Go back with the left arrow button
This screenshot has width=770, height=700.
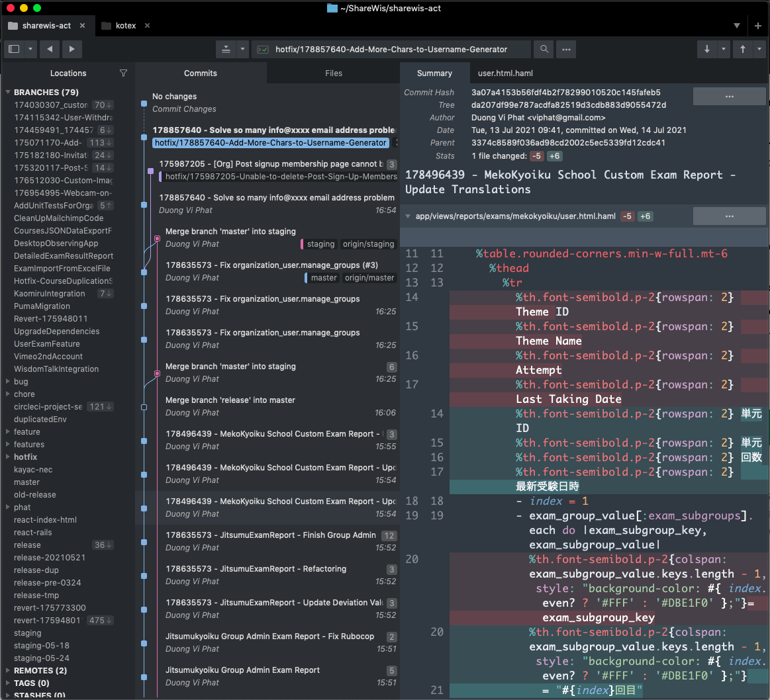tap(50, 49)
